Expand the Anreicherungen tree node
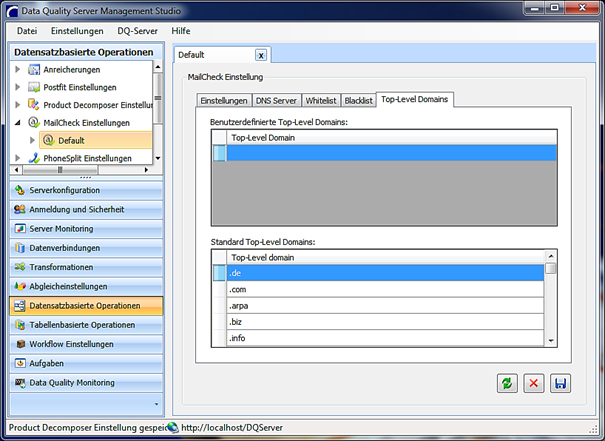Viewport: 605px width, 441px height. (x=17, y=69)
